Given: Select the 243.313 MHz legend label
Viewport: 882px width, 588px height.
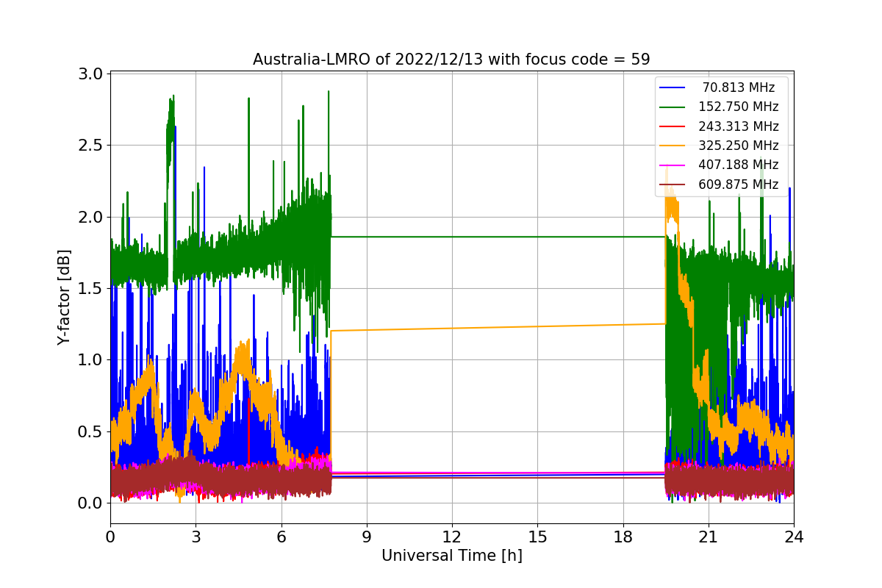Looking at the screenshot, I should tap(738, 126).
